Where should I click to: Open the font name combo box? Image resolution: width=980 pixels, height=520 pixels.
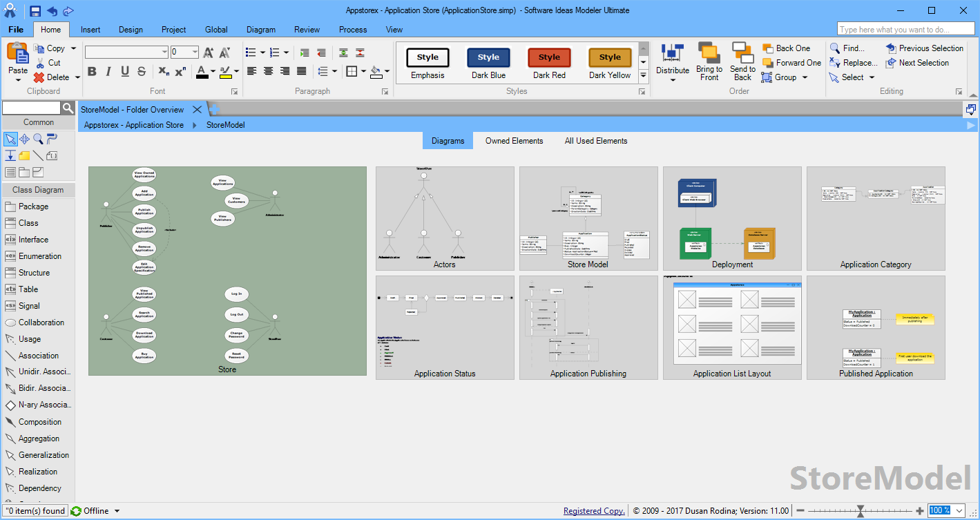(126, 52)
